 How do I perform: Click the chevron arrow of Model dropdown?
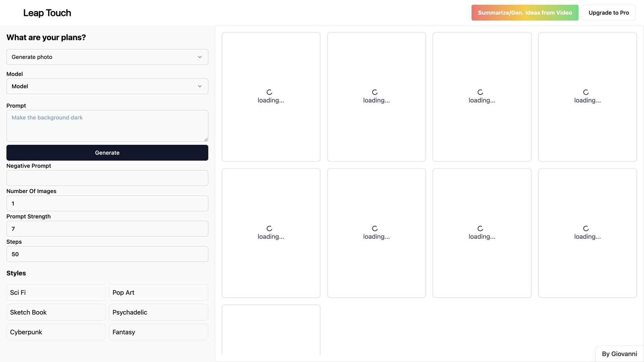200,86
